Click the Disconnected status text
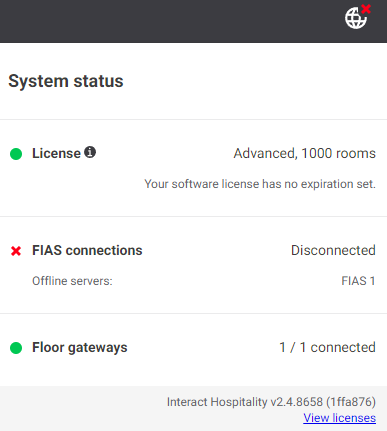387x431 pixels. click(x=333, y=250)
